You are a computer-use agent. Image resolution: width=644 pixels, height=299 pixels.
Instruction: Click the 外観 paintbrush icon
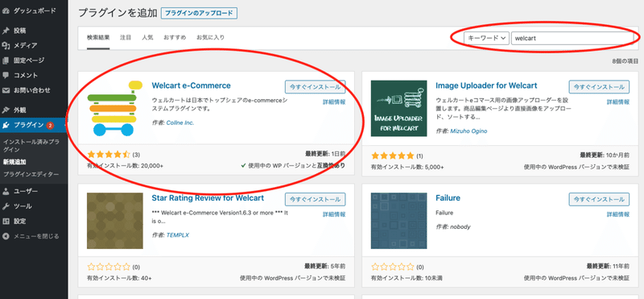click(6, 110)
